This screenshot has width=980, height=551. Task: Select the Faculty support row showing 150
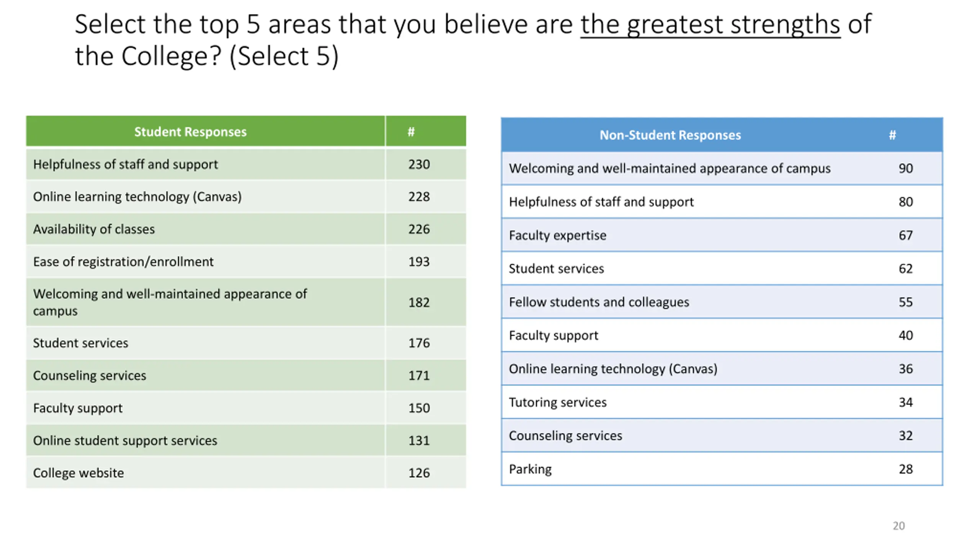click(246, 408)
